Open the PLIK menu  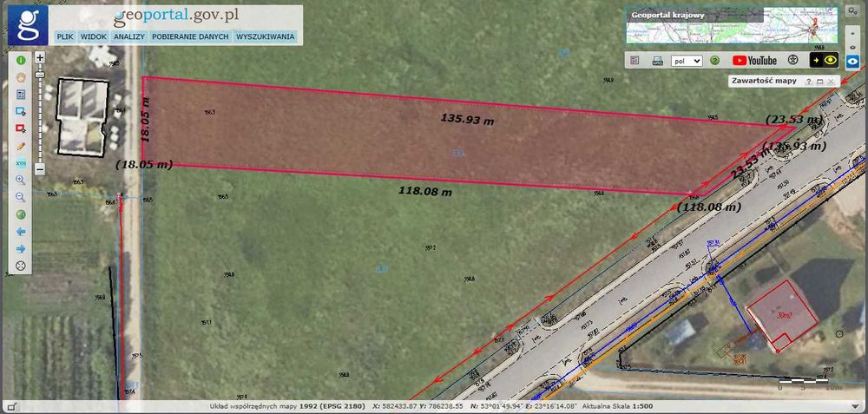(x=65, y=37)
